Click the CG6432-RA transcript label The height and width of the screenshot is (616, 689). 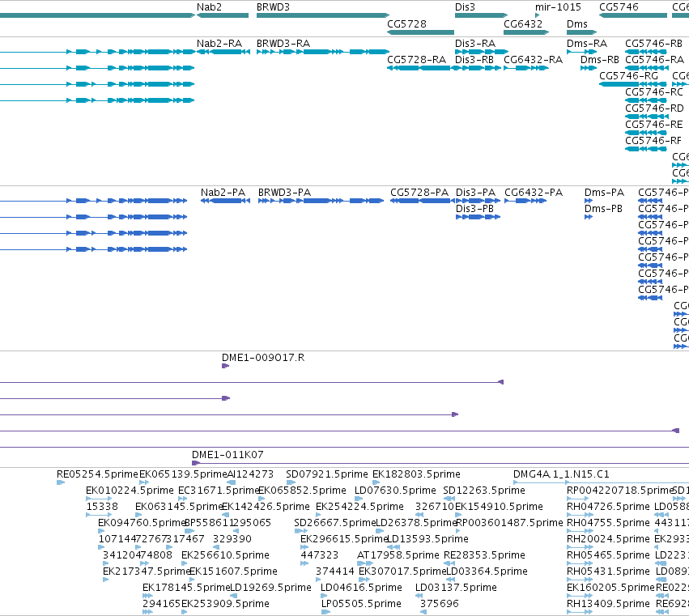[x=533, y=60]
